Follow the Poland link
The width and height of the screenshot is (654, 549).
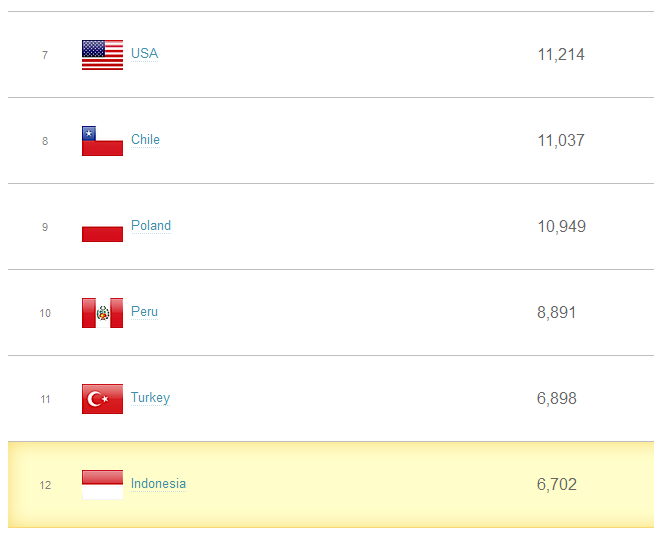point(151,226)
